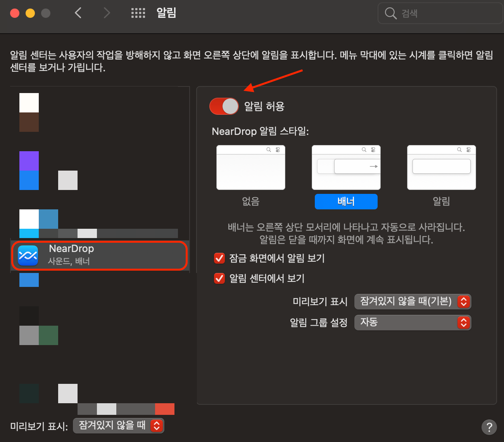
Task: Click the search magnifier icon
Action: pyautogui.click(x=390, y=14)
